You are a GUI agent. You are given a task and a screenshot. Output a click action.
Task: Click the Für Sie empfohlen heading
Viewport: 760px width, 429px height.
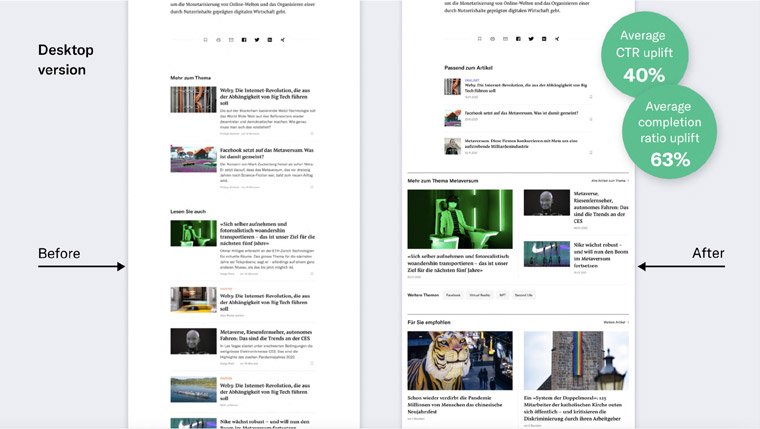click(429, 322)
